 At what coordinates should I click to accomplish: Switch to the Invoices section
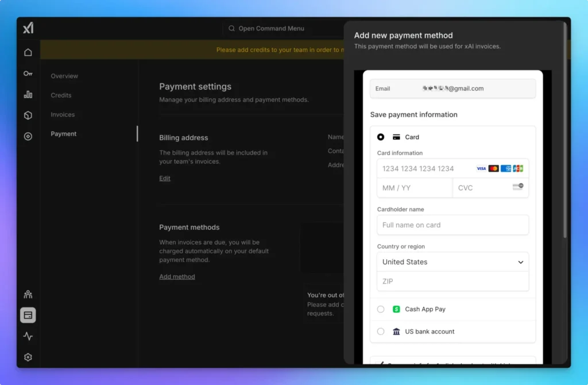pyautogui.click(x=63, y=114)
